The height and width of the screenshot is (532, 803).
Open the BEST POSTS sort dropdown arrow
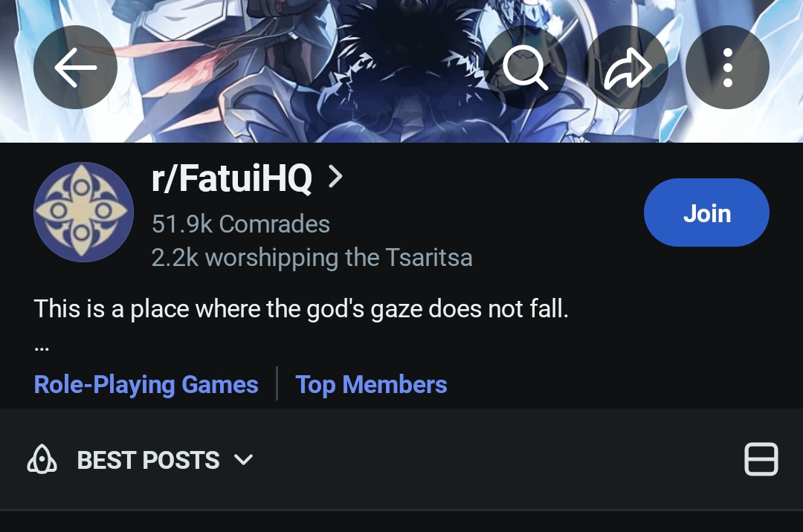pos(243,460)
